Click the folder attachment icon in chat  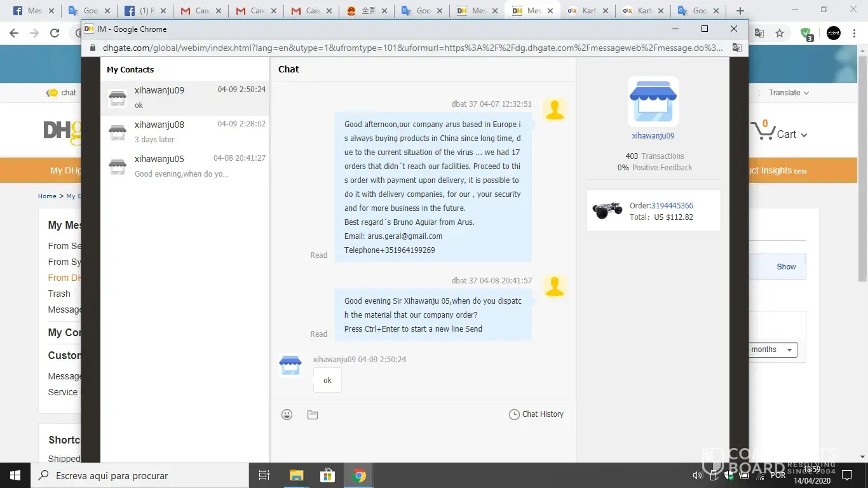(x=313, y=414)
